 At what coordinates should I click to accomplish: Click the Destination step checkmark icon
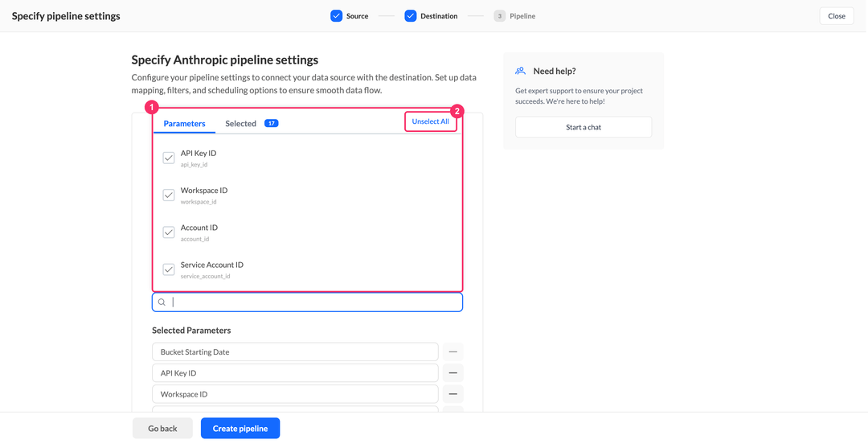(x=410, y=16)
